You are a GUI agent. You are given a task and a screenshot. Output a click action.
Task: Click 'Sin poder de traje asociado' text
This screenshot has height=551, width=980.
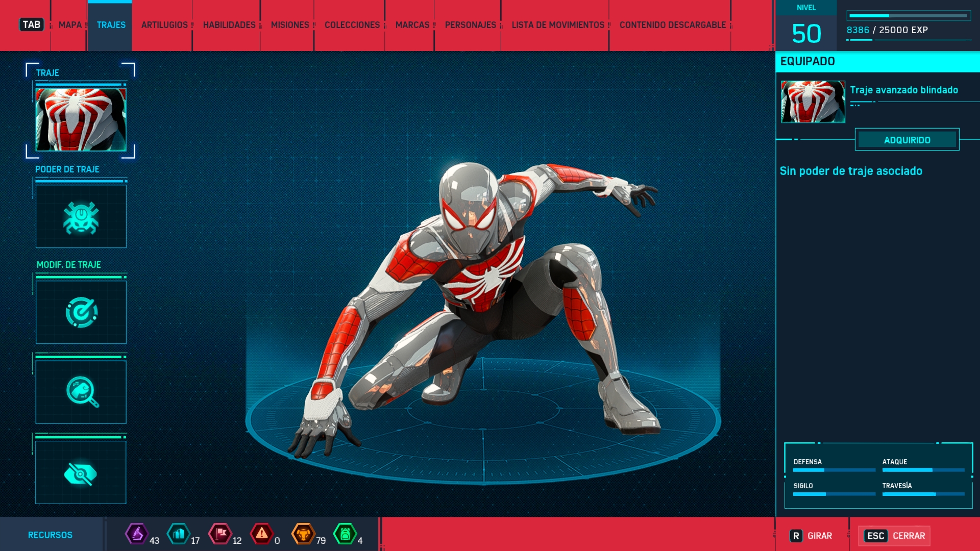click(x=851, y=171)
